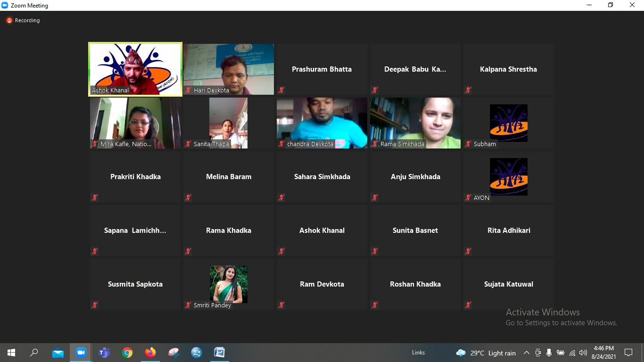Select Smriti Pandey's profile picture tile
This screenshot has width=644, height=362.
point(229,284)
